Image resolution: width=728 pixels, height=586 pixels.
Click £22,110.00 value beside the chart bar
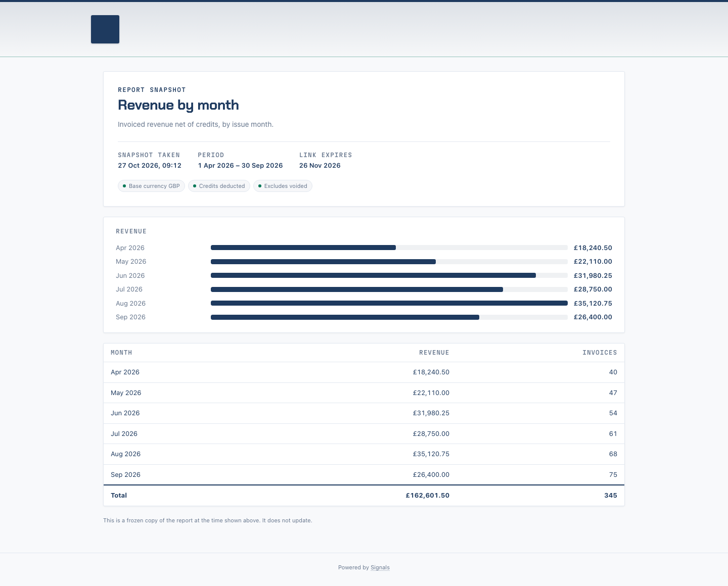pos(593,262)
